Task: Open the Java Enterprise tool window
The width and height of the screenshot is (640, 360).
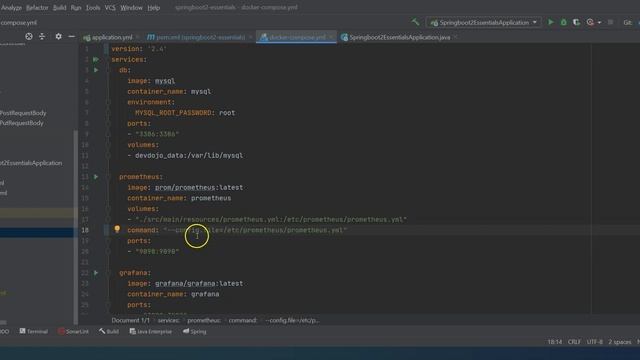Action: [151, 331]
